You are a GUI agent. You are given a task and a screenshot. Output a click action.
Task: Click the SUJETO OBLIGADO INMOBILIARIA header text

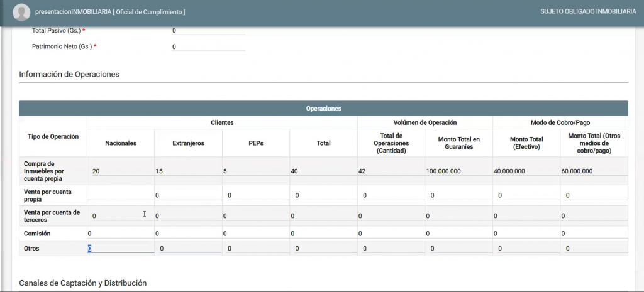588,12
